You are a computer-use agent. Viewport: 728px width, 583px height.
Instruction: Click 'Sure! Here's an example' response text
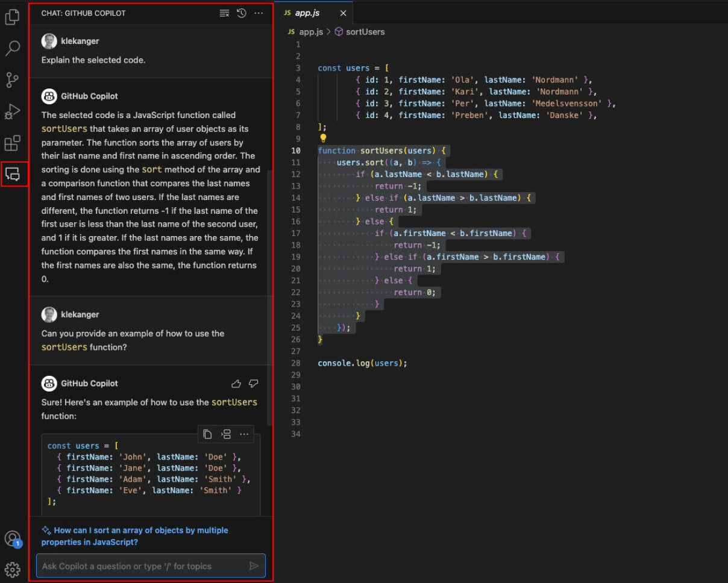pos(149,409)
